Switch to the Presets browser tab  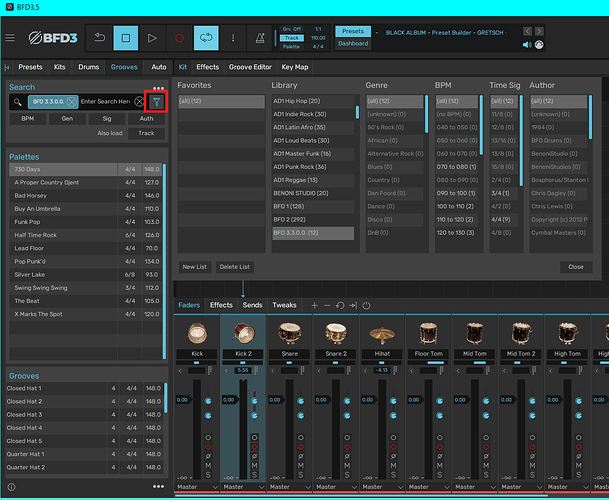[x=30, y=67]
